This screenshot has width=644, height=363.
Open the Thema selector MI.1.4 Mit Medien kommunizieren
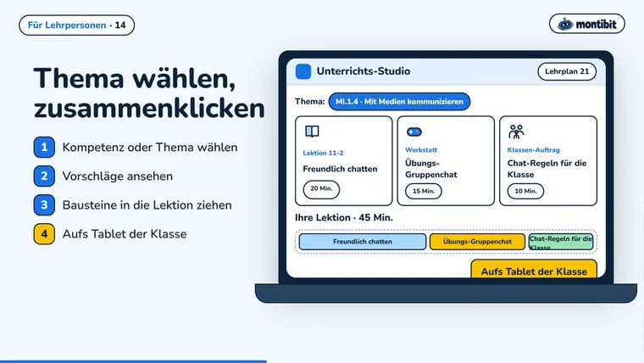(399, 102)
